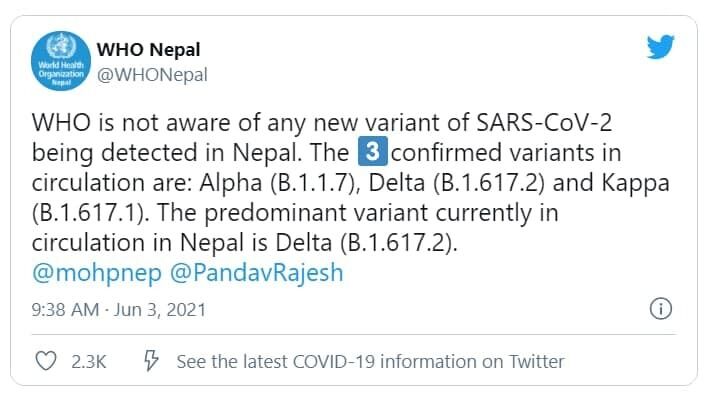This screenshot has width=708, height=393.
Task: View the 2.3K likes count
Action: click(88, 361)
